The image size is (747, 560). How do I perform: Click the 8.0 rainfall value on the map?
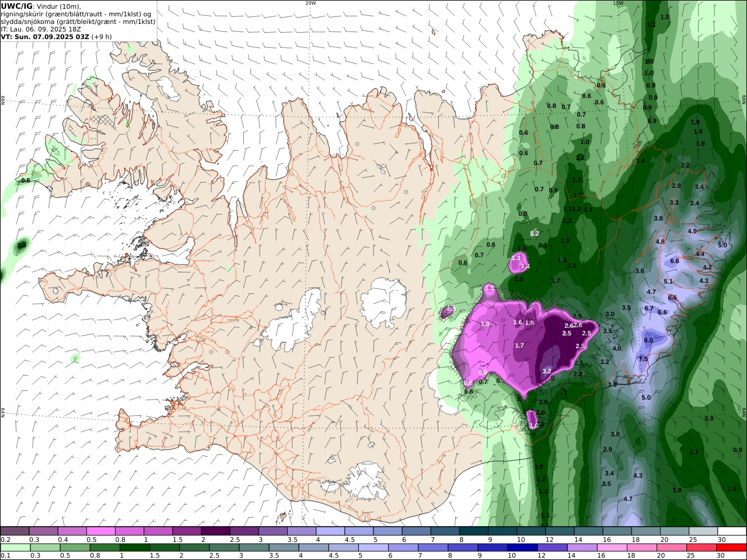(648, 340)
